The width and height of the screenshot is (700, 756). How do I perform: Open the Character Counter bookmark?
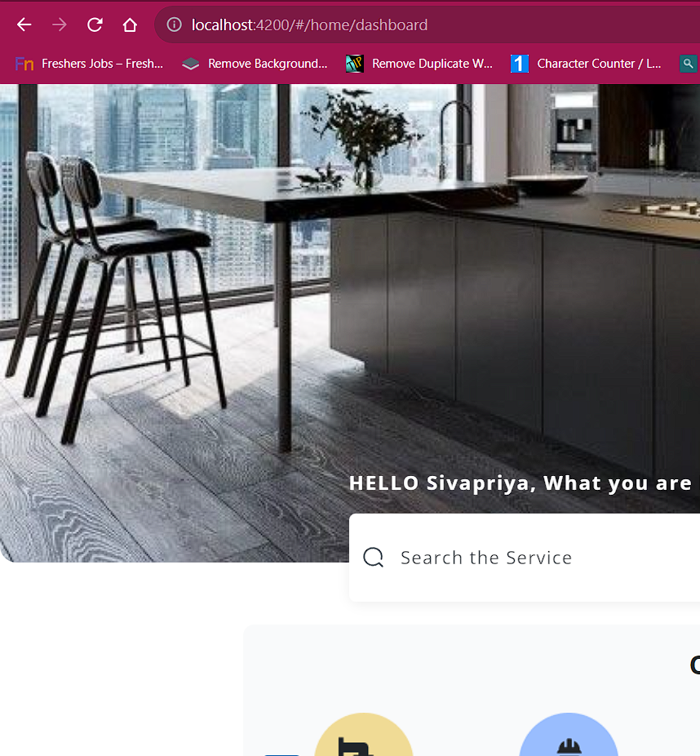(586, 64)
